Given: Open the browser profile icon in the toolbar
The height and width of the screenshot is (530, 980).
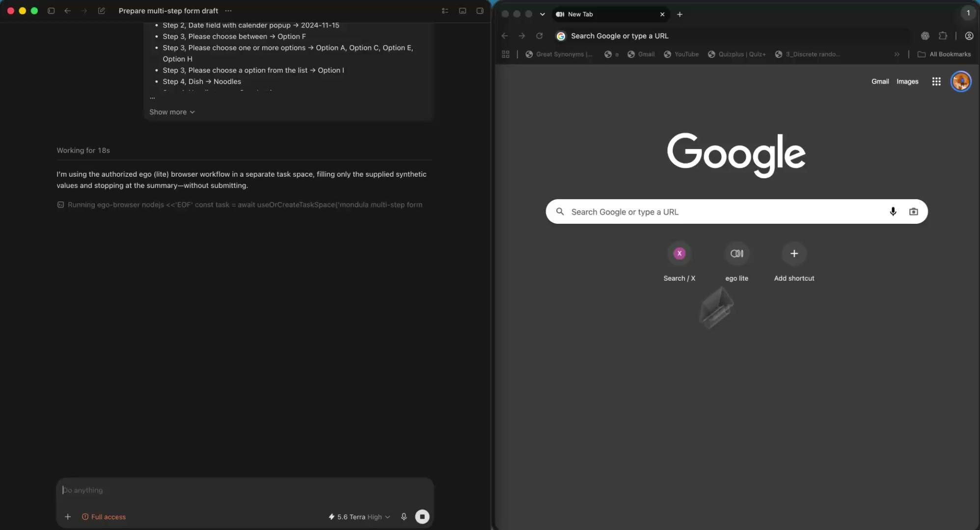Looking at the screenshot, I should (x=969, y=36).
